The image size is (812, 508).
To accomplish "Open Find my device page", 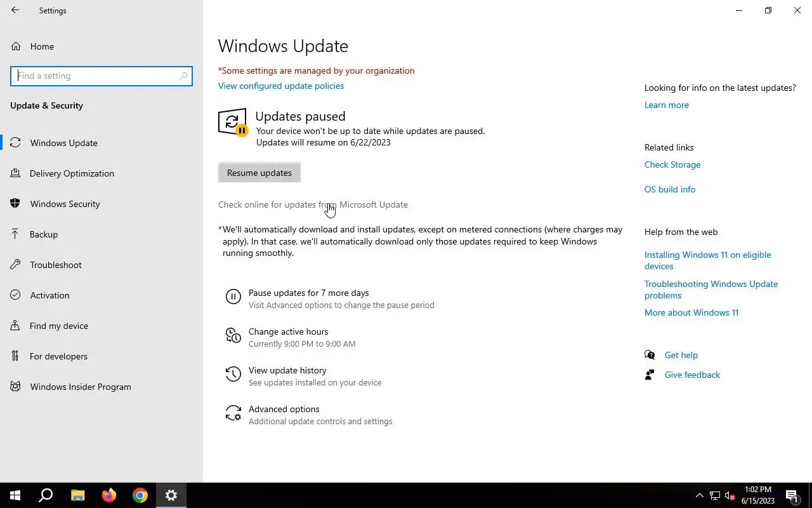I will [101, 326].
